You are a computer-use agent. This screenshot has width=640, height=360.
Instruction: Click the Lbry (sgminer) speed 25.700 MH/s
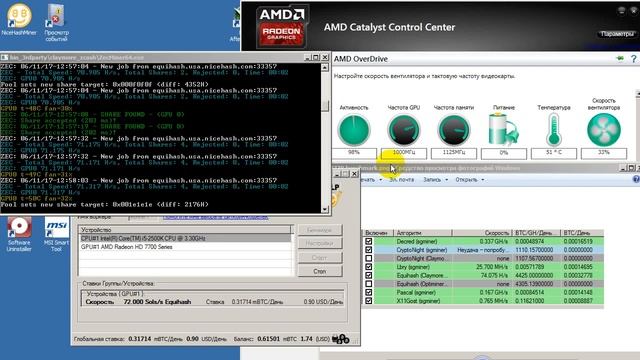point(492,267)
